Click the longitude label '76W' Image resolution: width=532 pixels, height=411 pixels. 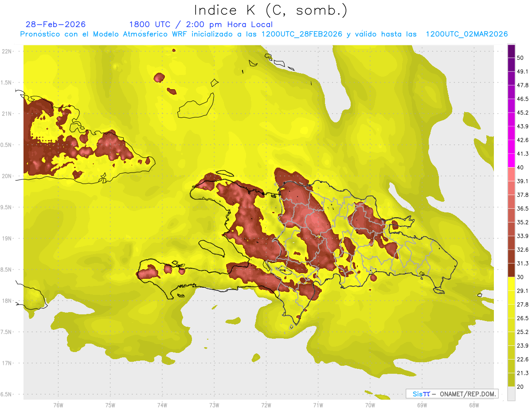coord(58,405)
